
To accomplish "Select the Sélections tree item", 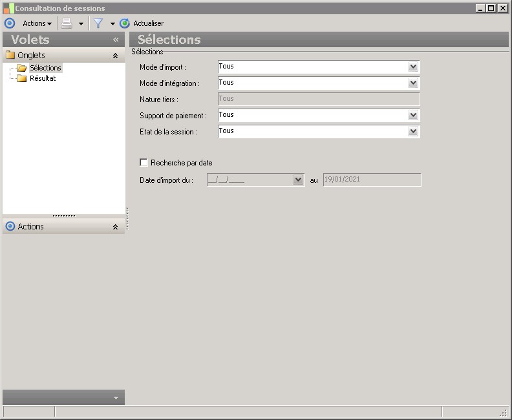I will click(45, 68).
